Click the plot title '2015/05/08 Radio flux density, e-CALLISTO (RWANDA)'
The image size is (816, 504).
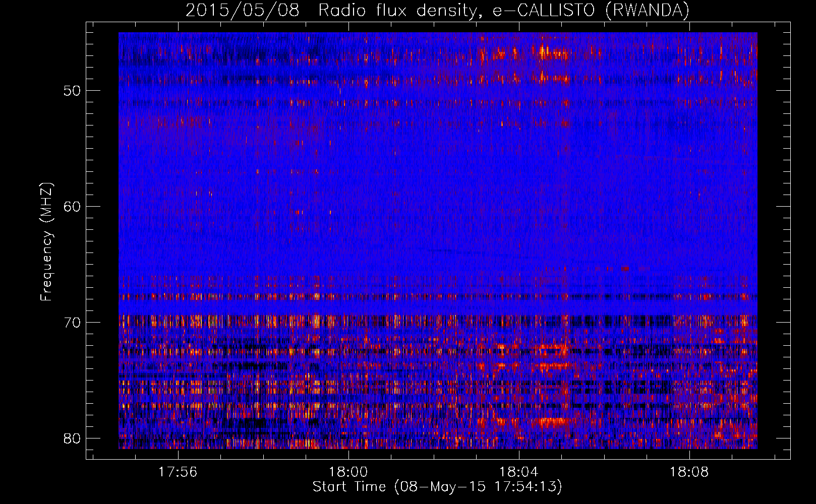click(x=437, y=10)
